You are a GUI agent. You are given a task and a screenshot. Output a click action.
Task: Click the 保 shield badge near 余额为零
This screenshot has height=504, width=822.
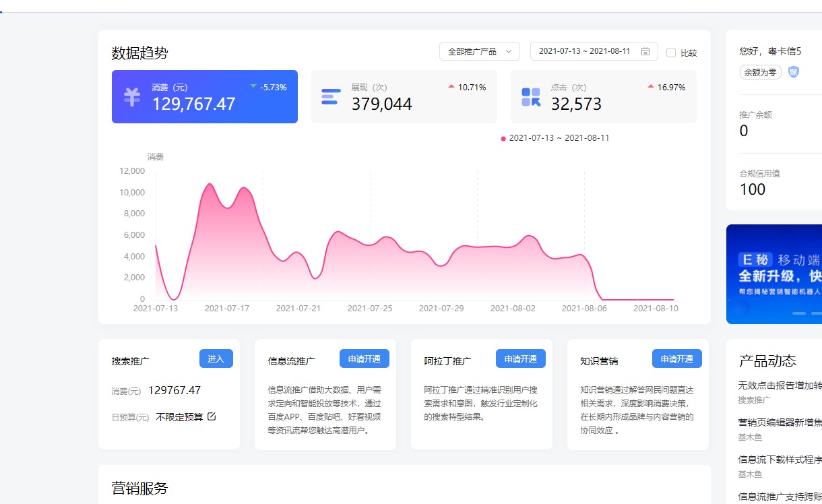pyautogui.click(x=793, y=72)
